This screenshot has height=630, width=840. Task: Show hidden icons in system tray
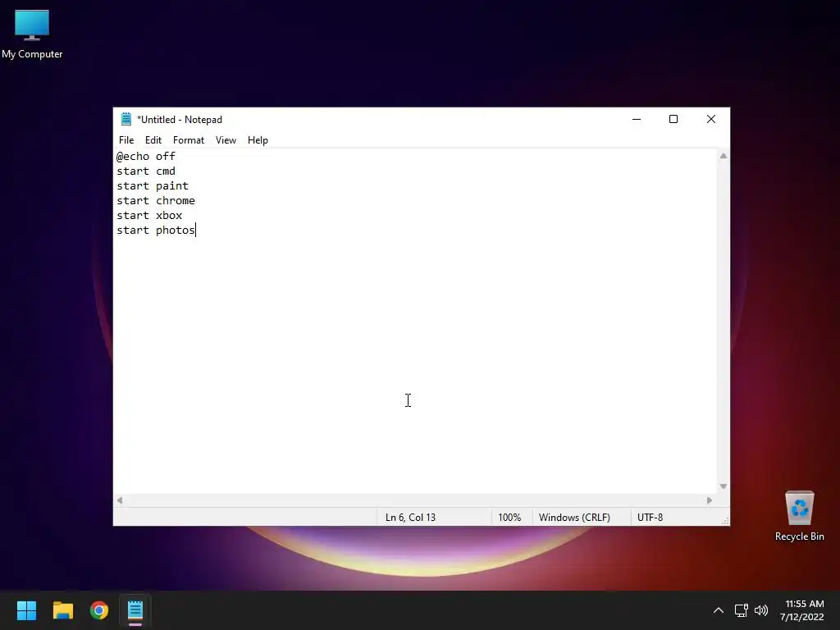tap(719, 610)
